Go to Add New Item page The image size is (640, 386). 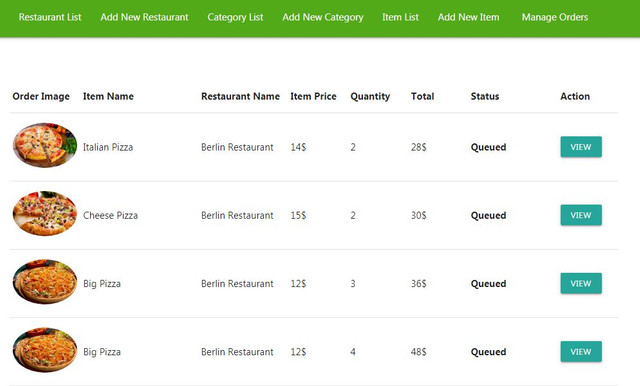(469, 17)
